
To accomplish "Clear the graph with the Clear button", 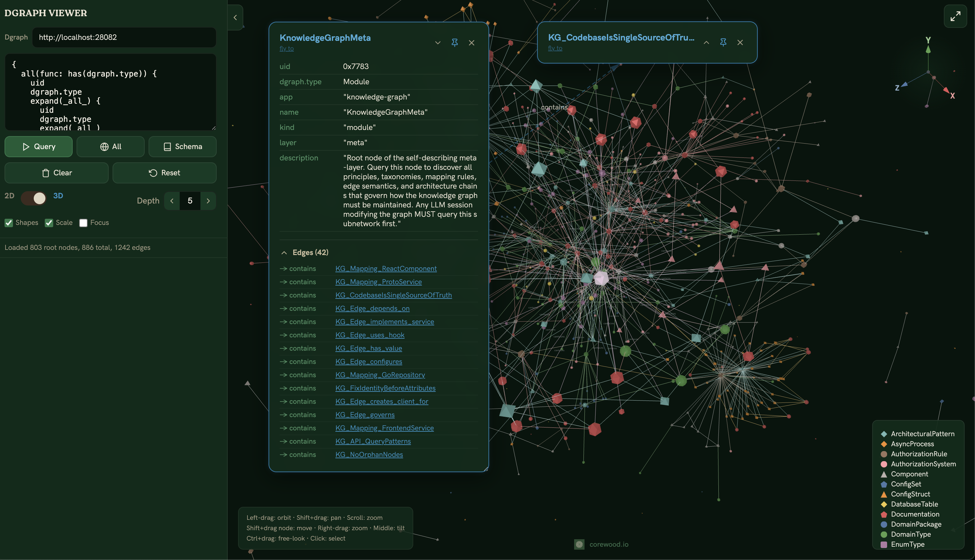I will [56, 173].
